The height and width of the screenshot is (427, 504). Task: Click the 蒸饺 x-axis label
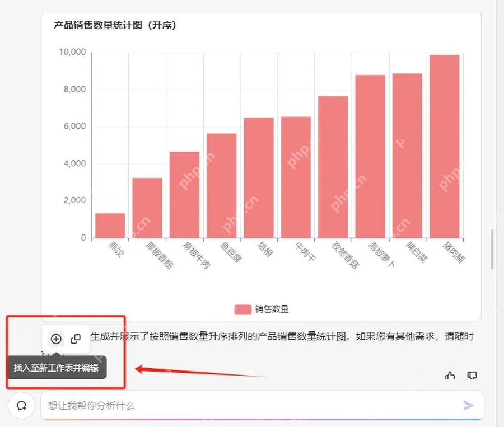click(x=116, y=250)
